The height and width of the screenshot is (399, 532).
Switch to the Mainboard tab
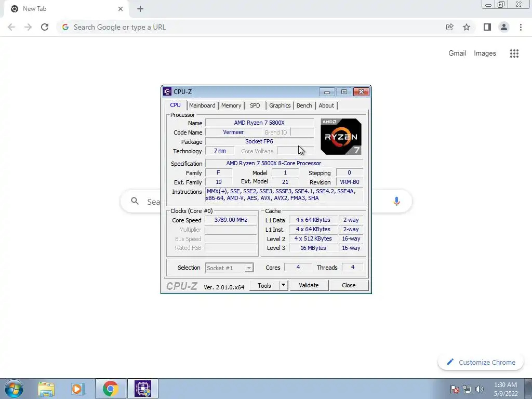[202, 105]
